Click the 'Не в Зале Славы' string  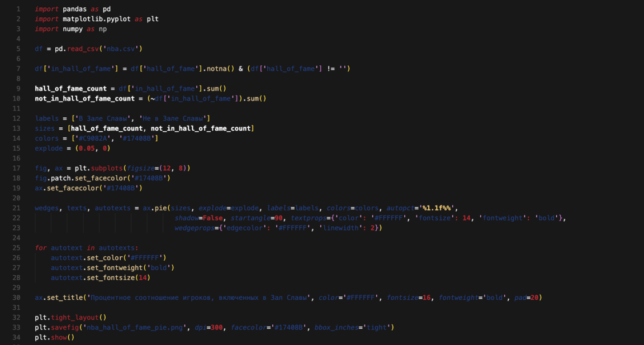[x=173, y=118]
